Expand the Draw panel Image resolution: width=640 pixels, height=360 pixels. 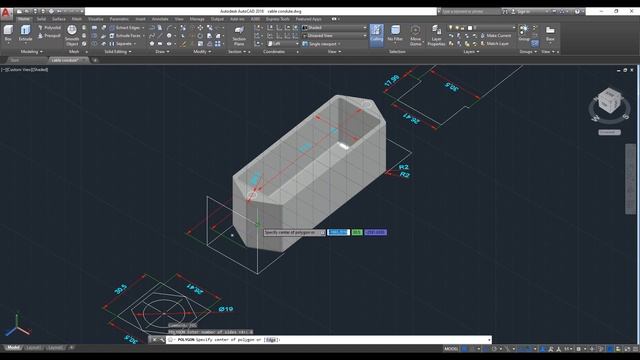coord(162,52)
